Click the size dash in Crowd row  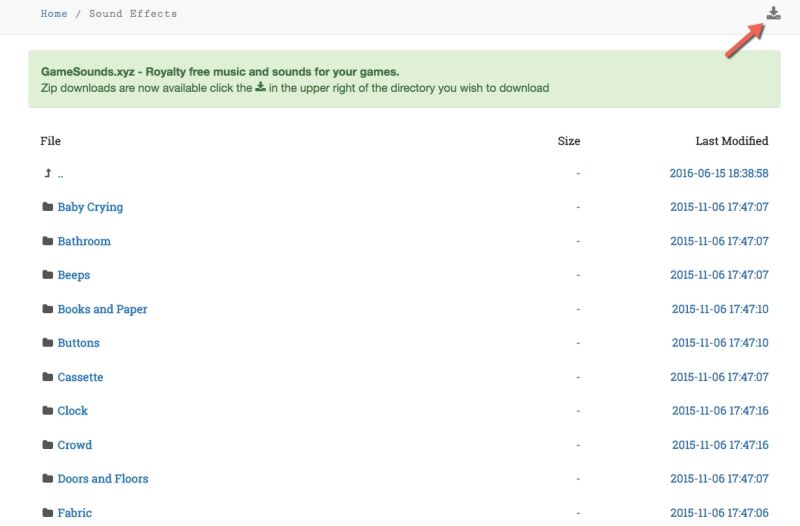578,445
